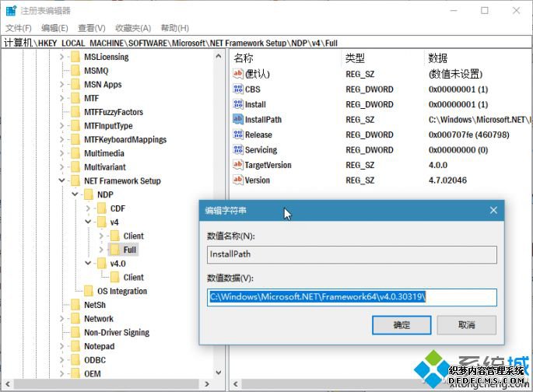Select the MTFKeyboardMappings key
The image size is (533, 392).
coord(125,140)
